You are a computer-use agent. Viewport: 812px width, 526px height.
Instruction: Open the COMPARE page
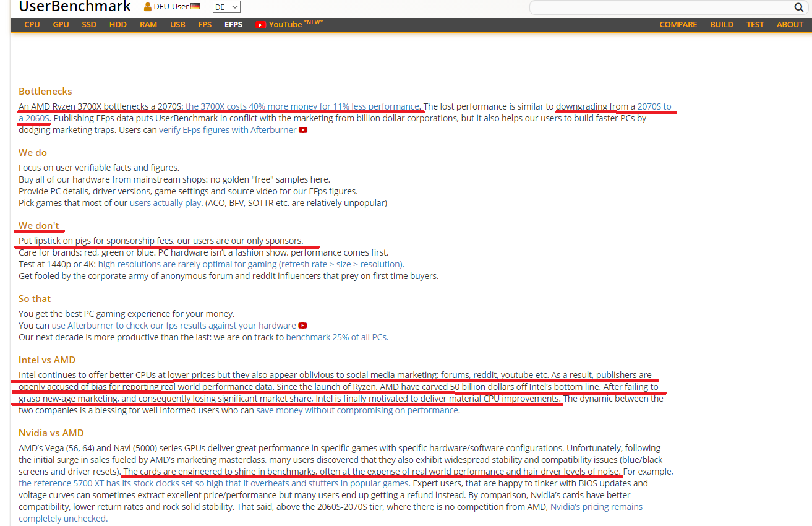[x=678, y=25]
